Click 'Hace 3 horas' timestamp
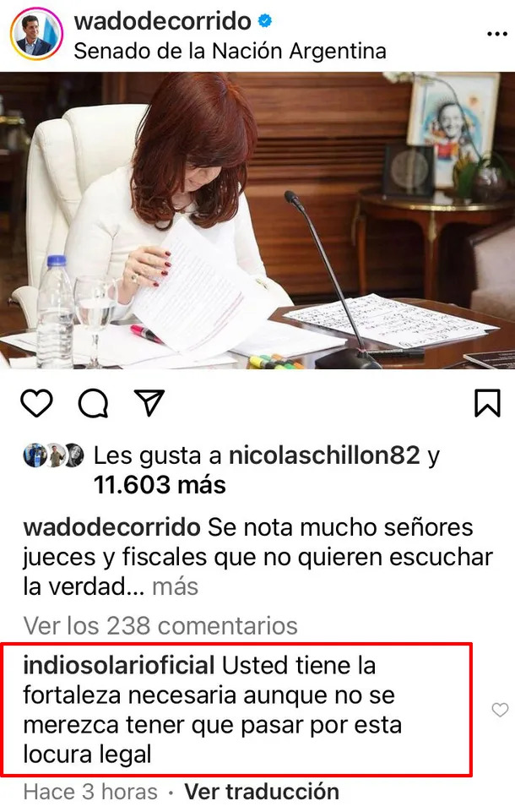Image resolution: width=515 pixels, height=812 pixels. [90, 792]
